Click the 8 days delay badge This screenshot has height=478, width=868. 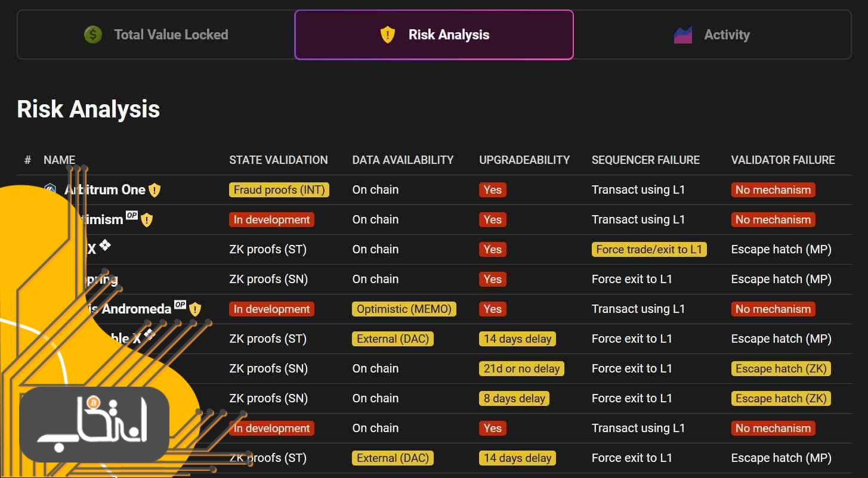click(x=514, y=398)
